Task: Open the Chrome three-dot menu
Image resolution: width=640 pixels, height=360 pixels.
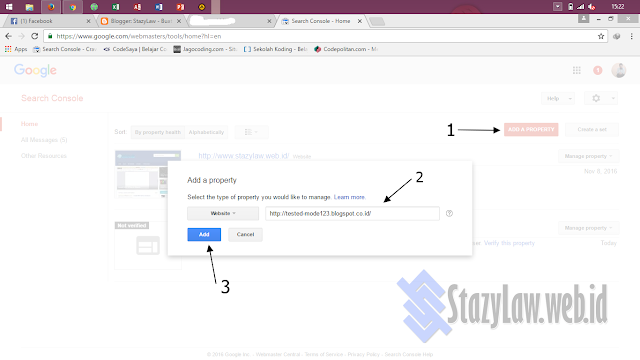Action: pos(631,36)
